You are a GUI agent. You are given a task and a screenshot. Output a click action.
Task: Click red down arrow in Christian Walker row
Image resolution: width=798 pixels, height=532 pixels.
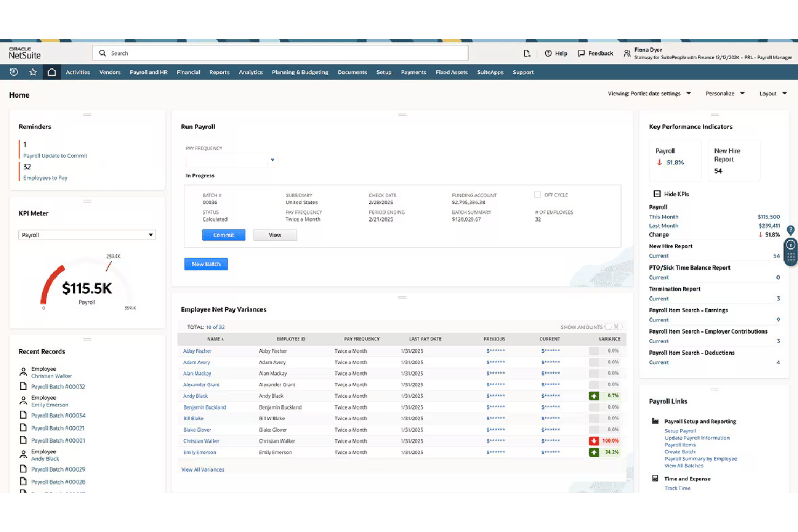(594, 441)
